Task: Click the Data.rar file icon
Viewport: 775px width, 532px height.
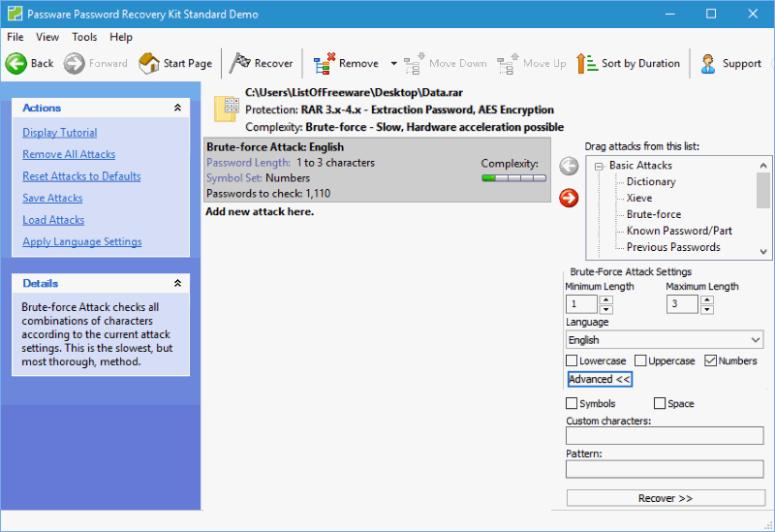Action: tap(227, 110)
